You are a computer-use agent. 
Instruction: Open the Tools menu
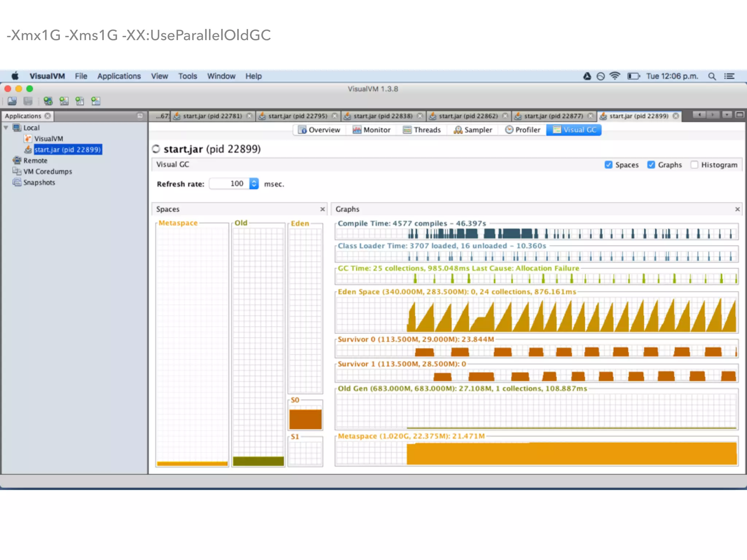pos(187,76)
